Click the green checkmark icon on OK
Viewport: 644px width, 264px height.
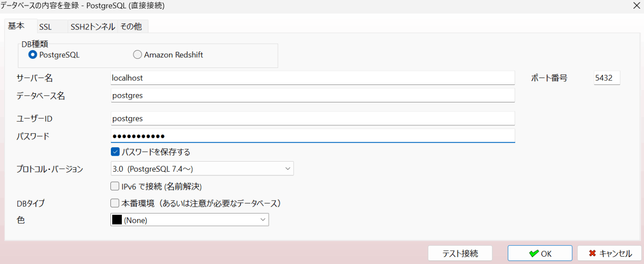pyautogui.click(x=534, y=253)
